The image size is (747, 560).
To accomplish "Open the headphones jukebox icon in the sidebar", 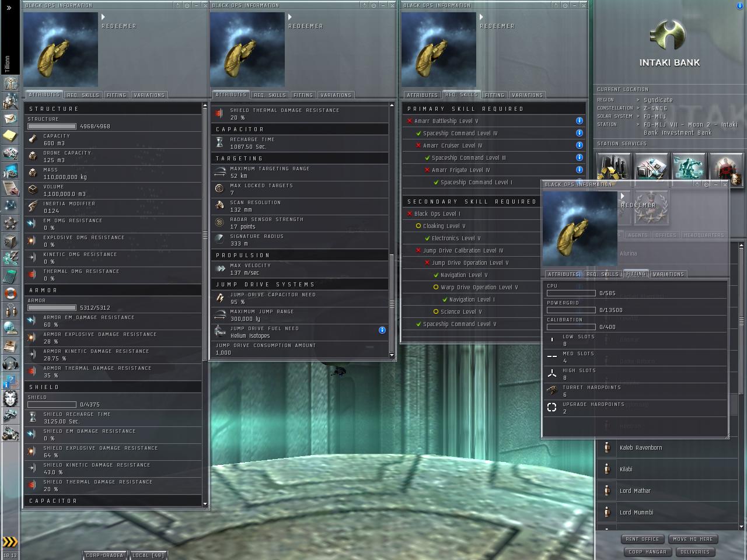I will point(10,363).
